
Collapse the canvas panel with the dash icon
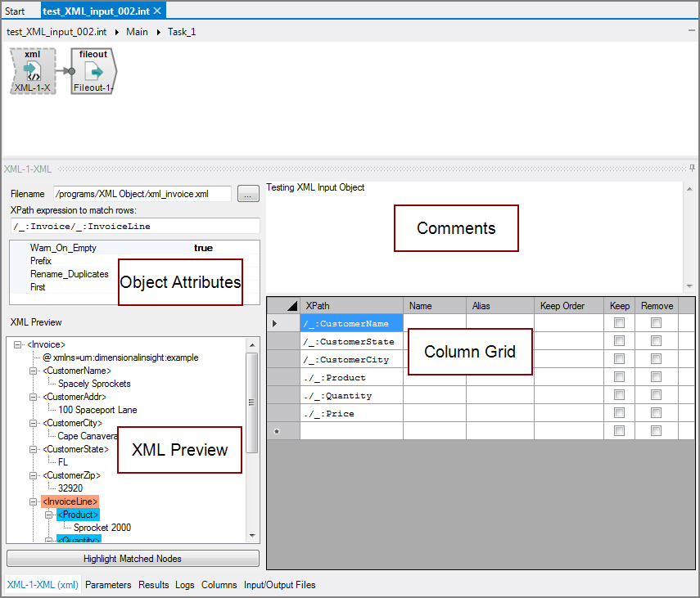tap(692, 29)
